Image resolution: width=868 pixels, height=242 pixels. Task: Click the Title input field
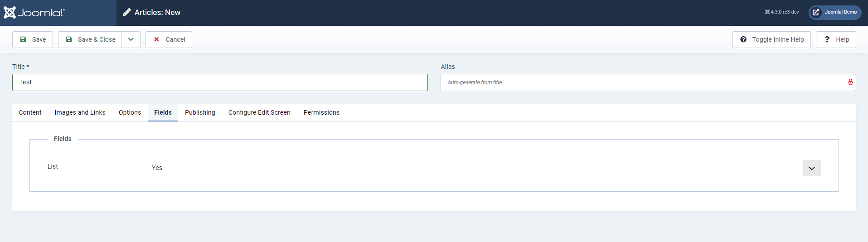220,82
